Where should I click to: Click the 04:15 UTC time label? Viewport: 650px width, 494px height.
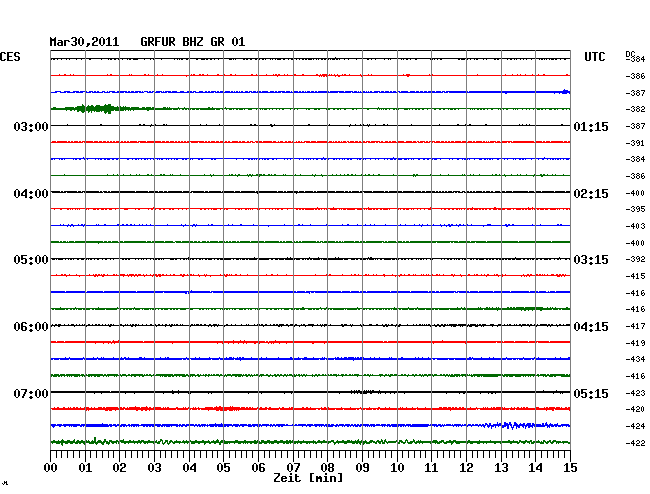591,327
